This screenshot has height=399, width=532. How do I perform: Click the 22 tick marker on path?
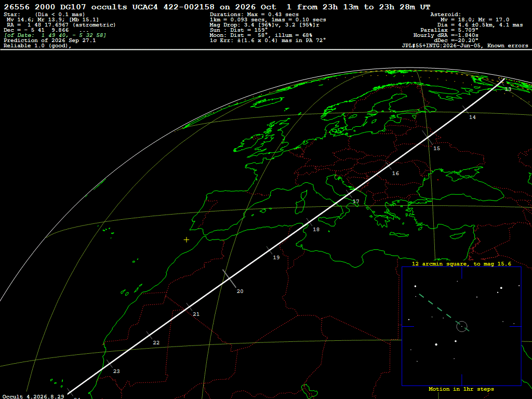tap(150, 336)
